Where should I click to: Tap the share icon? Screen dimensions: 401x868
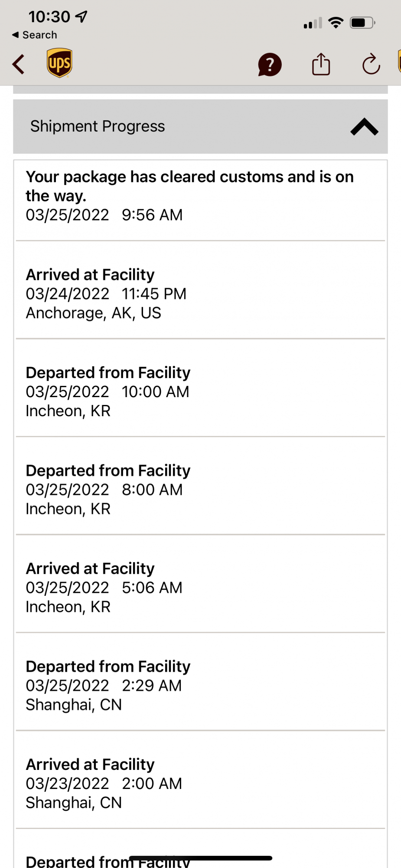(321, 64)
